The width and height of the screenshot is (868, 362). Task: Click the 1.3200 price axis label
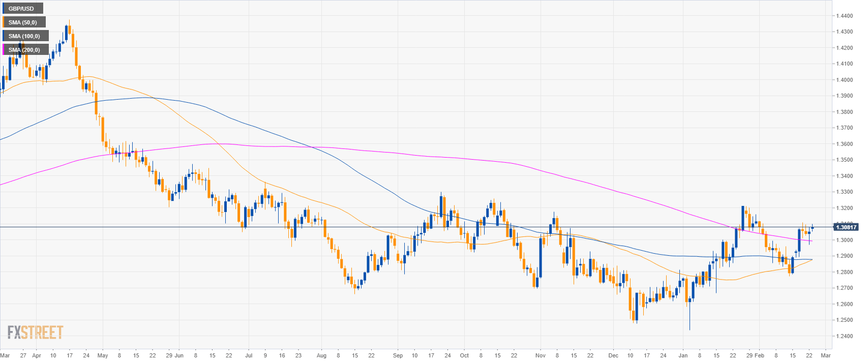(845, 208)
